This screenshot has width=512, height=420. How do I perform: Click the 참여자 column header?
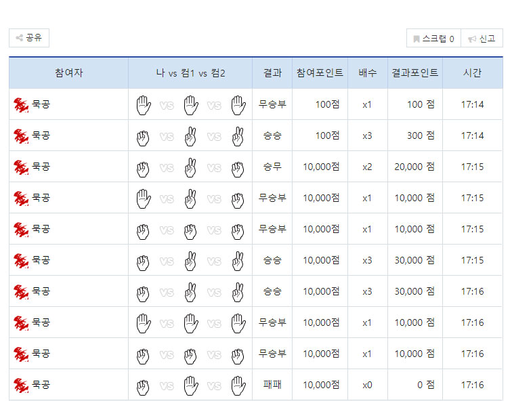[x=68, y=73]
